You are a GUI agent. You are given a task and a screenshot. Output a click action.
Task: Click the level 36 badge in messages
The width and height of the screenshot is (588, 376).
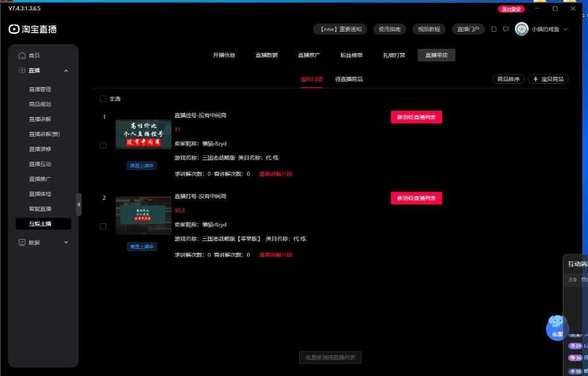pos(575,358)
